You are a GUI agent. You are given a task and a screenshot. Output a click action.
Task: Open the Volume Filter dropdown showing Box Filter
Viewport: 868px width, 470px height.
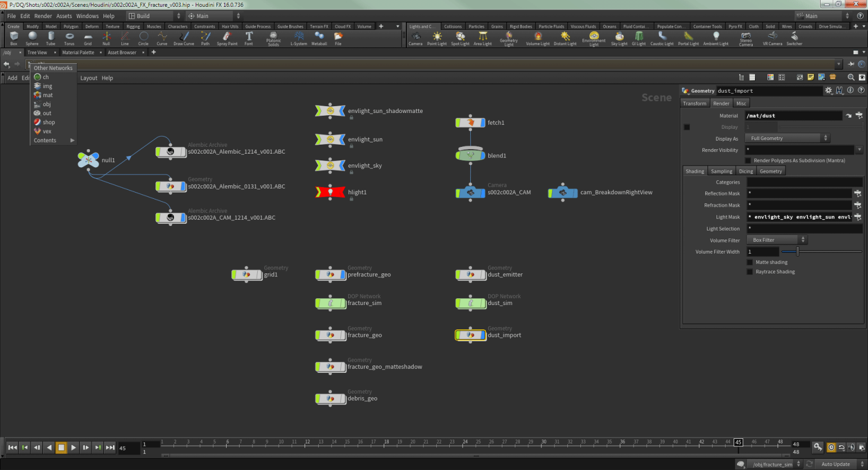tap(776, 240)
